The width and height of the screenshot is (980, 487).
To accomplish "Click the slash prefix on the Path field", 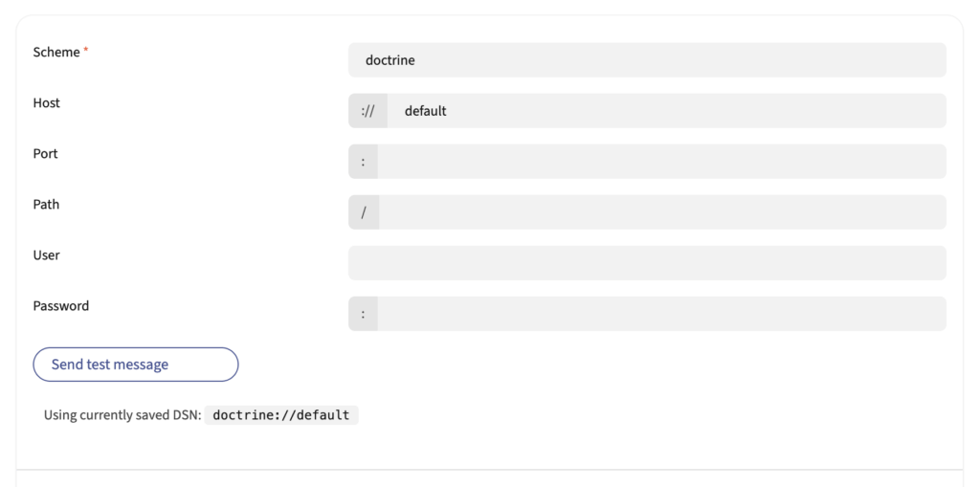I will pyautogui.click(x=364, y=212).
